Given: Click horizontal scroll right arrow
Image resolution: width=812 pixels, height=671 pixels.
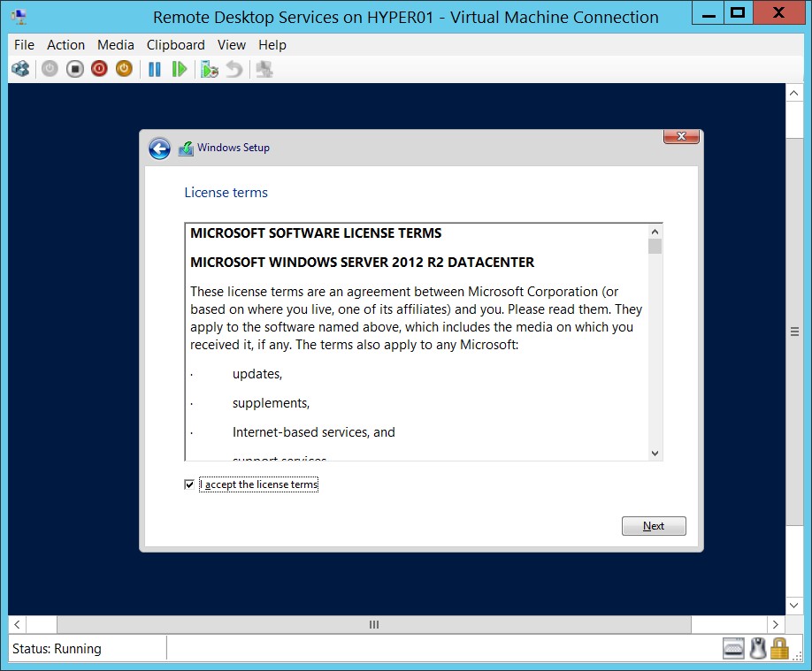Looking at the screenshot, I should (775, 624).
